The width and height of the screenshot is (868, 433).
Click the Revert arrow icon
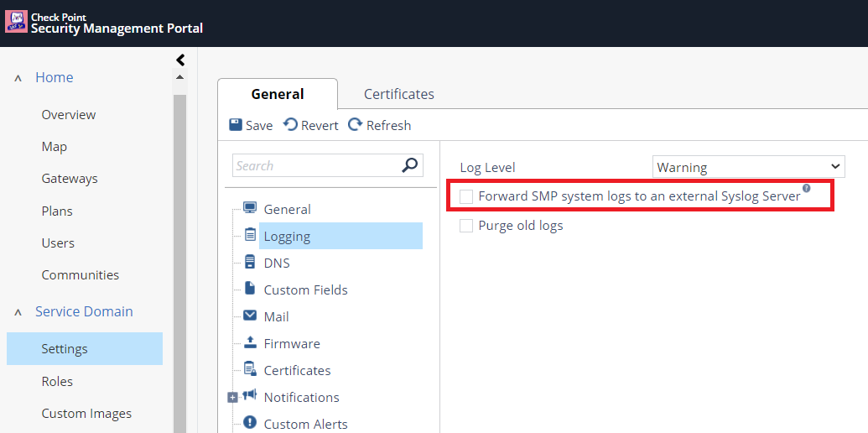coord(291,124)
